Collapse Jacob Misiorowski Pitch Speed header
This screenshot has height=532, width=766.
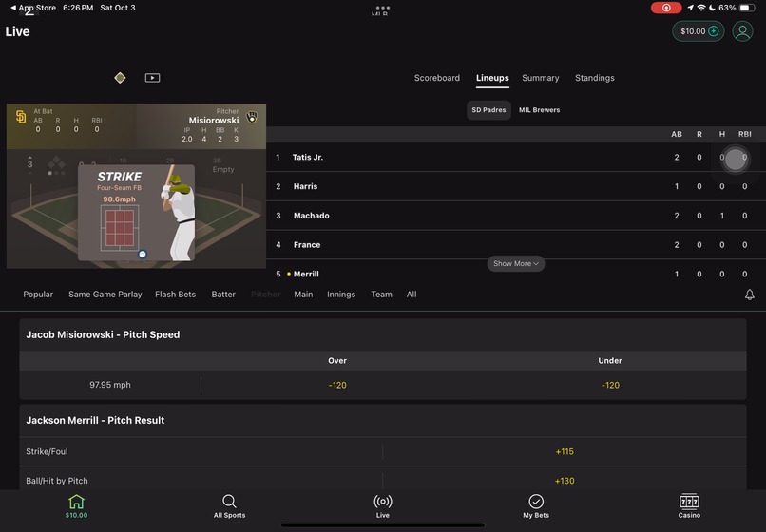pos(383,334)
